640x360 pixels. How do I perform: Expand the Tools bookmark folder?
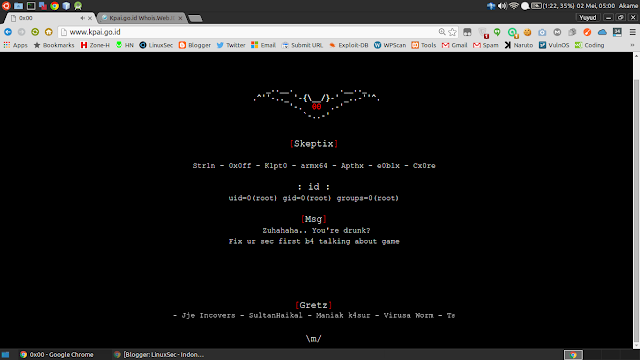coord(424,45)
